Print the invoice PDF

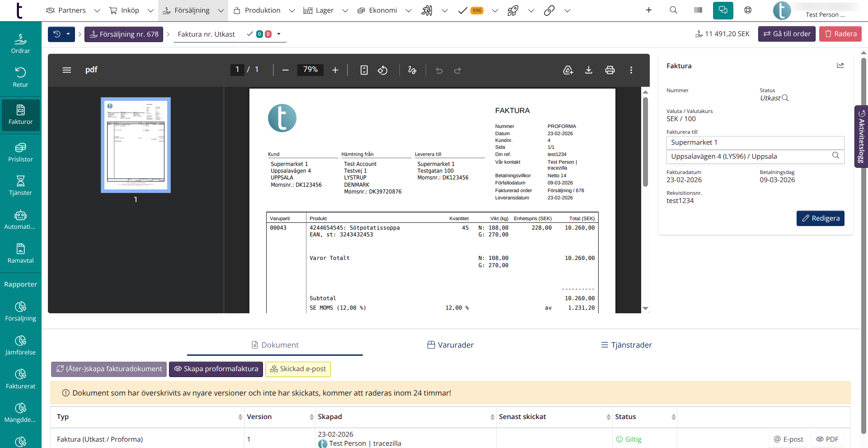tap(610, 70)
